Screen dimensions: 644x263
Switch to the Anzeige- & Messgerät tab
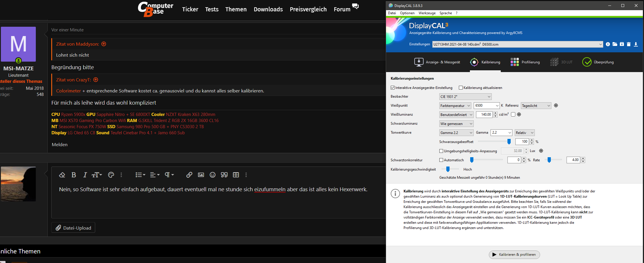click(x=437, y=62)
